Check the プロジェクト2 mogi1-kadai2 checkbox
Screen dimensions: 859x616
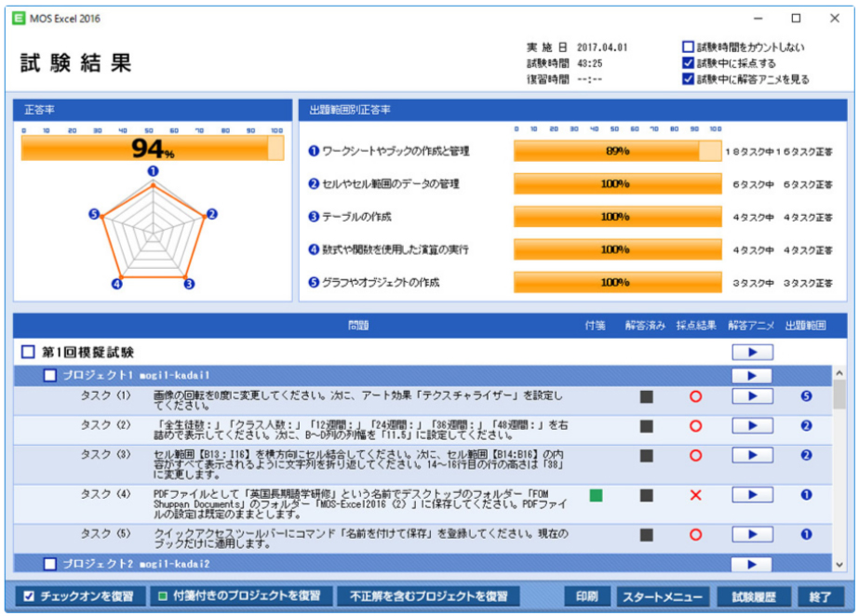[x=50, y=564]
